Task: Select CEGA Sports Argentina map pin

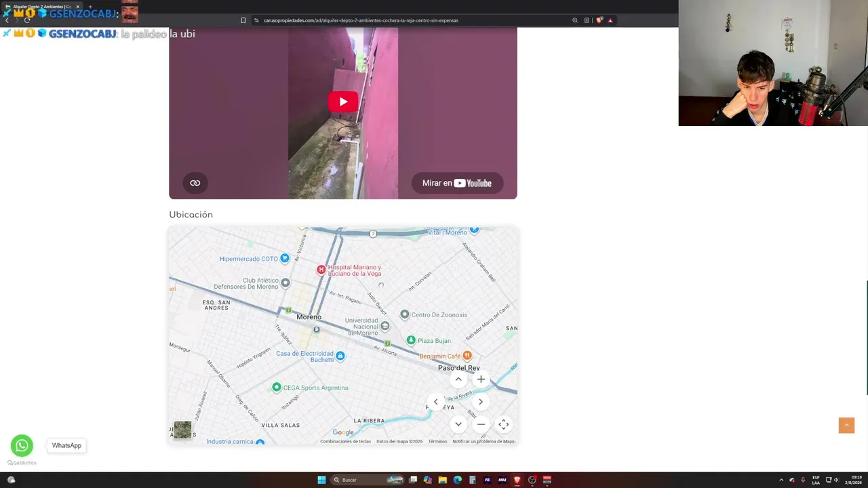Action: click(x=277, y=388)
